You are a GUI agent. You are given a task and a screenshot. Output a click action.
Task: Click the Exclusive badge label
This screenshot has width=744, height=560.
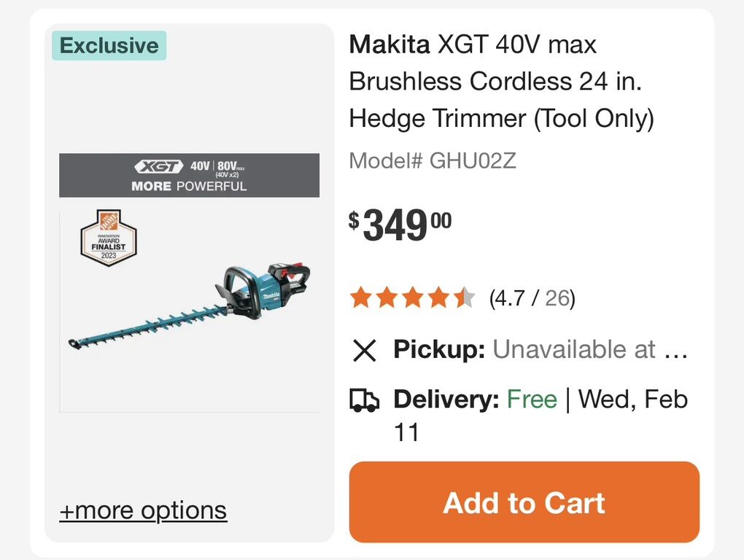point(109,46)
